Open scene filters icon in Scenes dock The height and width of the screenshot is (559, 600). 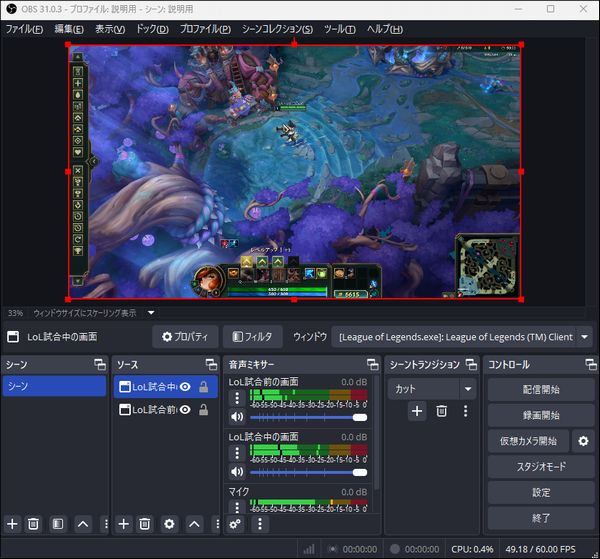pyautogui.click(x=58, y=524)
